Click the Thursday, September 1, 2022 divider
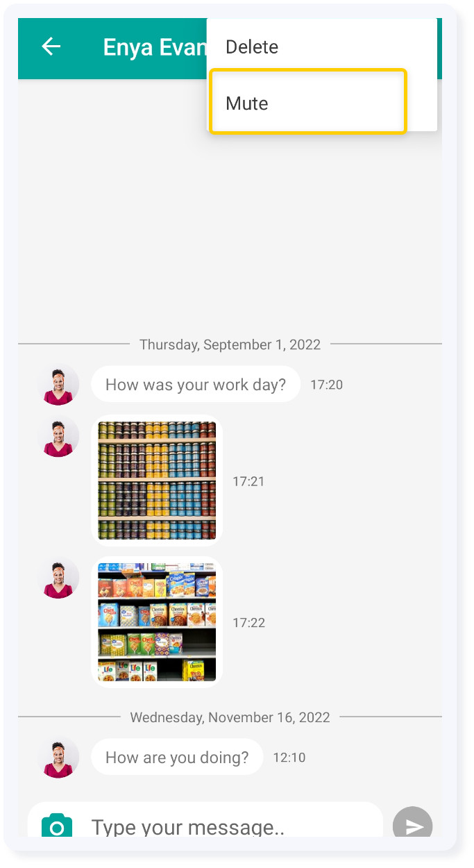Viewport: 474px width, 868px height. click(x=230, y=344)
